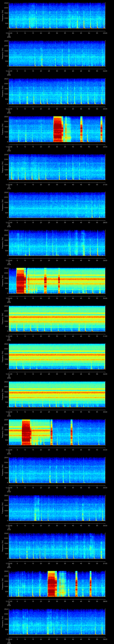The width and height of the screenshot is (114, 644).
Task: Click the 24:00 end time label
Action: [x=105, y=71]
